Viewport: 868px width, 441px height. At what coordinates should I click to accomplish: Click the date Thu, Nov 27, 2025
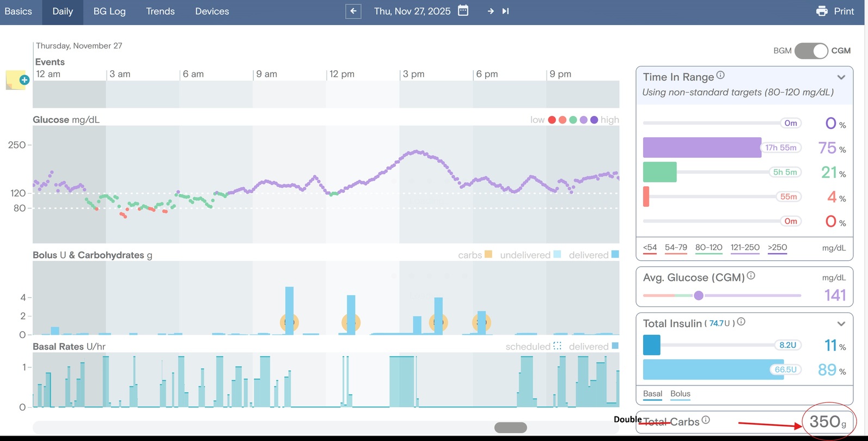(x=412, y=11)
